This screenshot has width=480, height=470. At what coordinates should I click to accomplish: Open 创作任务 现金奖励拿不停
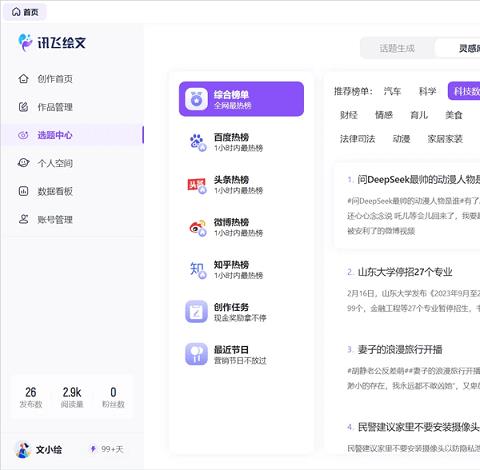pyautogui.click(x=241, y=312)
